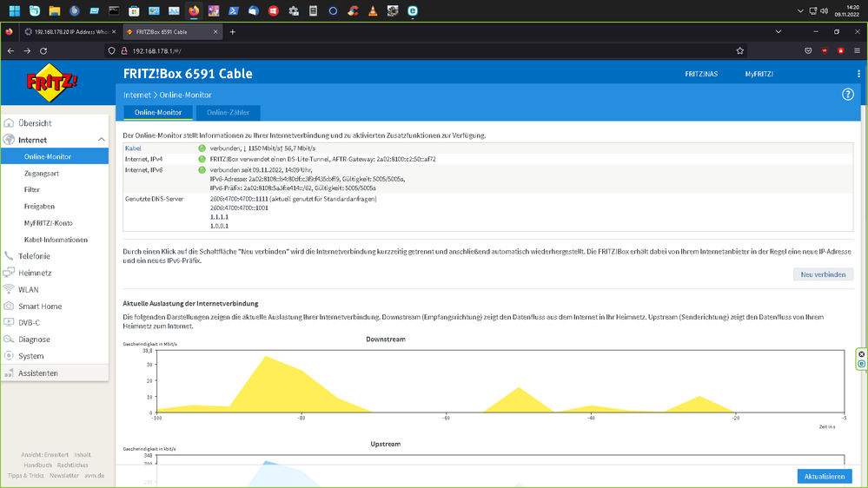The image size is (868, 488).
Task: Open FRITZ!NAS link in header
Action: click(x=701, y=74)
